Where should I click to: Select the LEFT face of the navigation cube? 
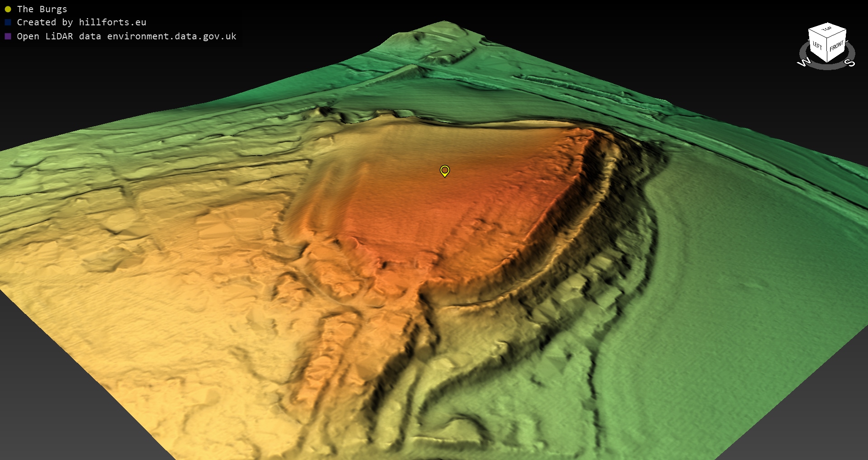[817, 46]
